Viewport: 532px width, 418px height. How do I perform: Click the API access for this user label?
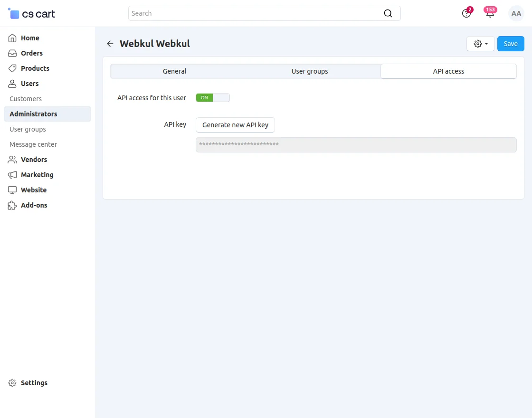pyautogui.click(x=152, y=98)
